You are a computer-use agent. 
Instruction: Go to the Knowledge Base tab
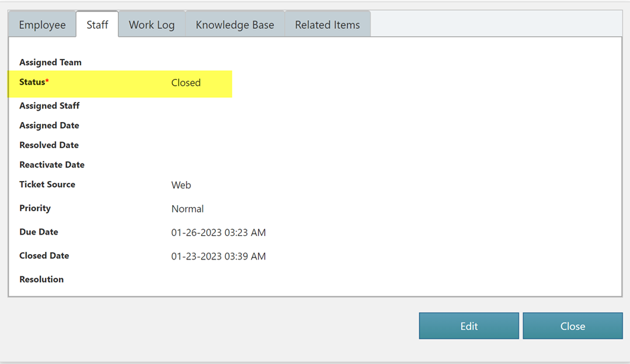coord(235,25)
